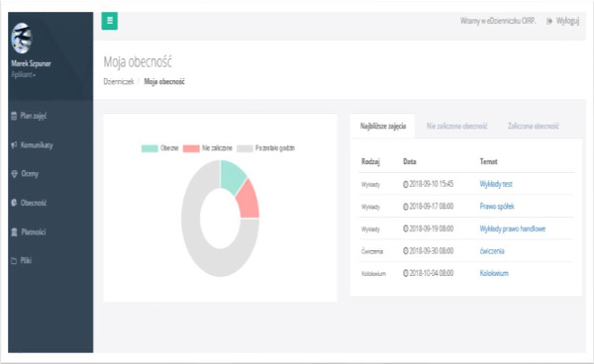
Task: Select the Najbliższe zajęcia tab
Action: 383,126
